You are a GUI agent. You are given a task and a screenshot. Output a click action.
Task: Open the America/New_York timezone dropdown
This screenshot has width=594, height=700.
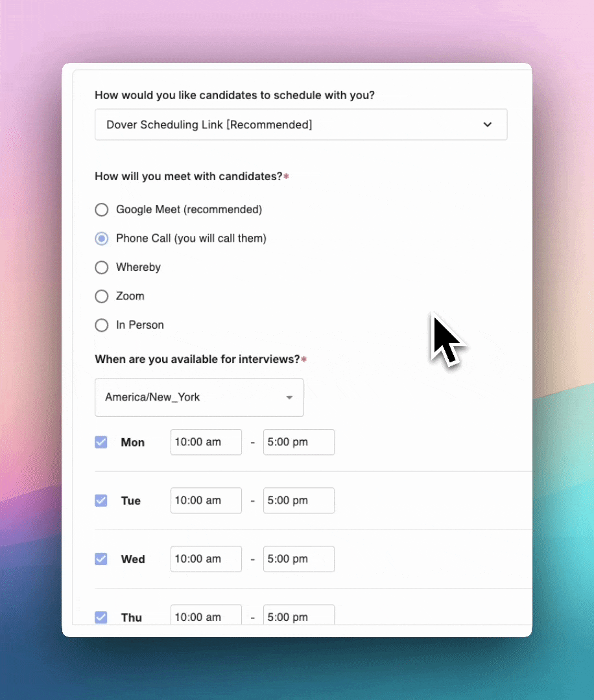(198, 397)
